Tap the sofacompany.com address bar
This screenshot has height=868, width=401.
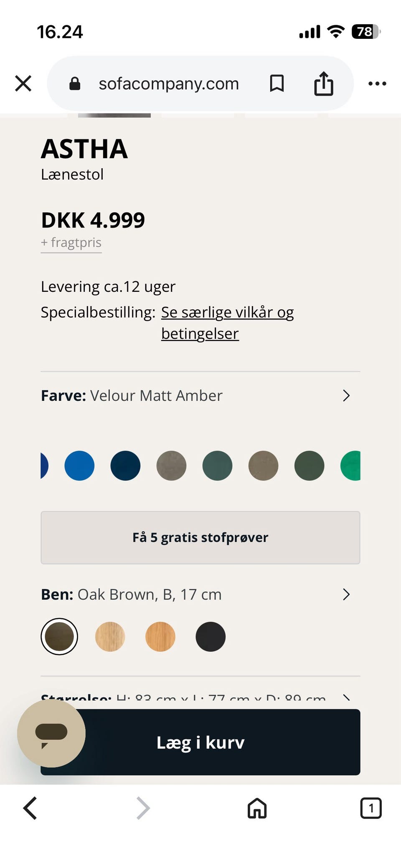pos(169,84)
